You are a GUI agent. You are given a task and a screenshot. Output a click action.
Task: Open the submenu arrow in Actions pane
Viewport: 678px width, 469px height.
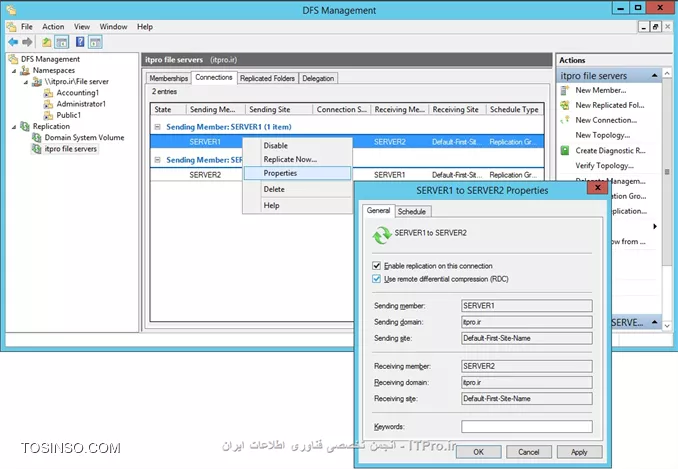click(655, 226)
